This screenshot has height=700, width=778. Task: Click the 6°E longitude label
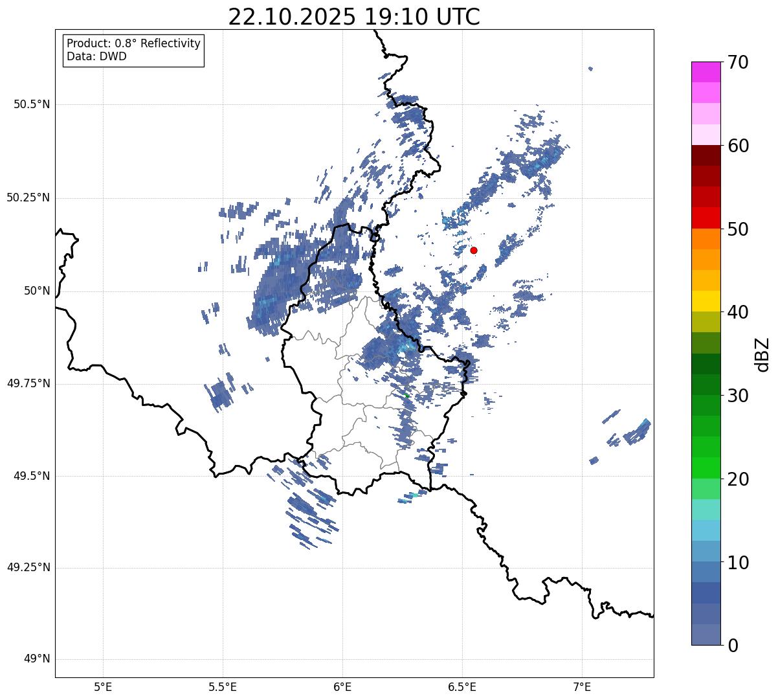(342, 687)
